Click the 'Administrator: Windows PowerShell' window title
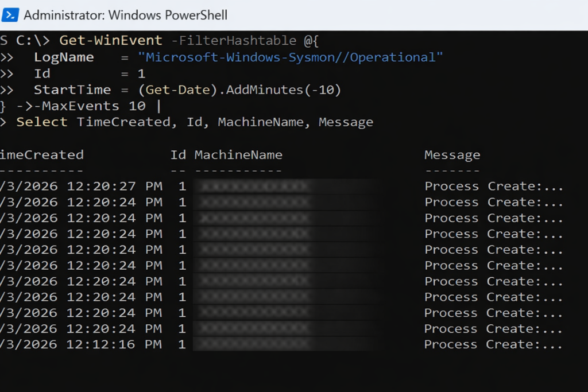The image size is (588, 392). (125, 15)
